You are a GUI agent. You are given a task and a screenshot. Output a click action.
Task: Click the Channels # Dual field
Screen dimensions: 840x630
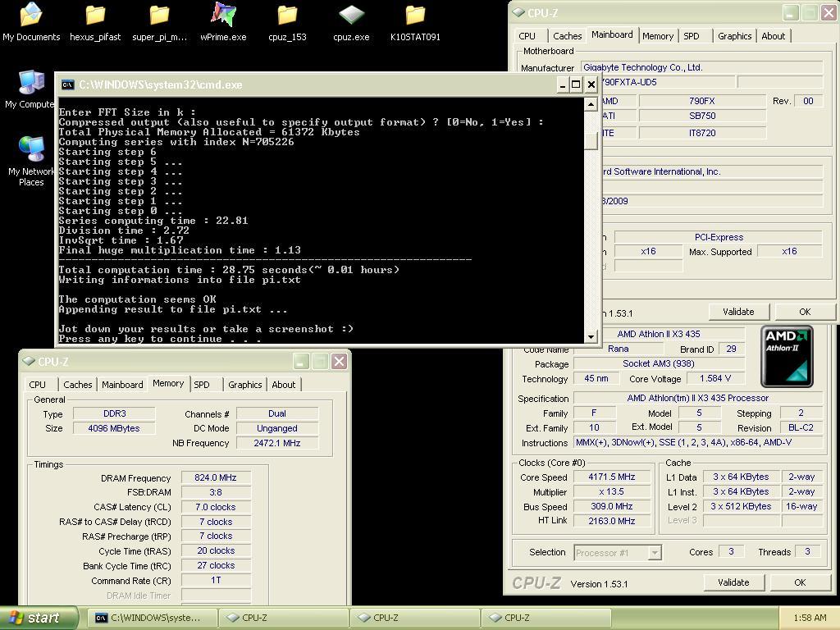[277, 413]
